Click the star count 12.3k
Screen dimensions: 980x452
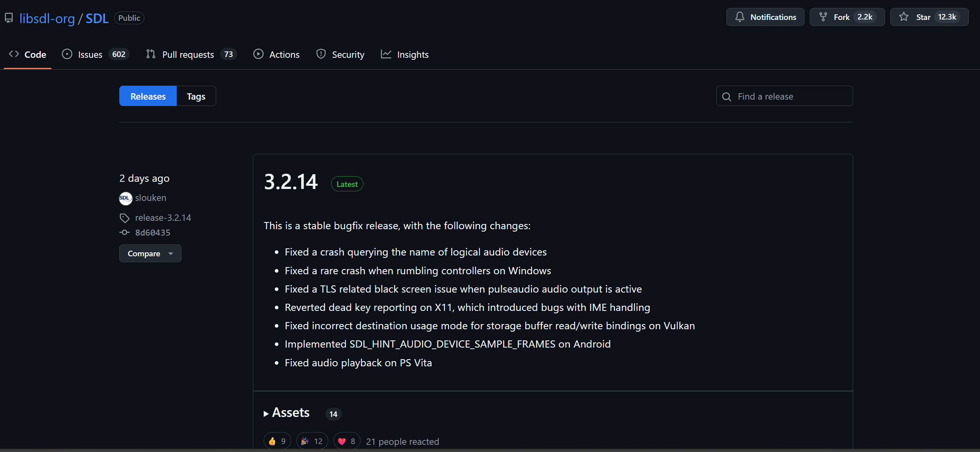[947, 17]
